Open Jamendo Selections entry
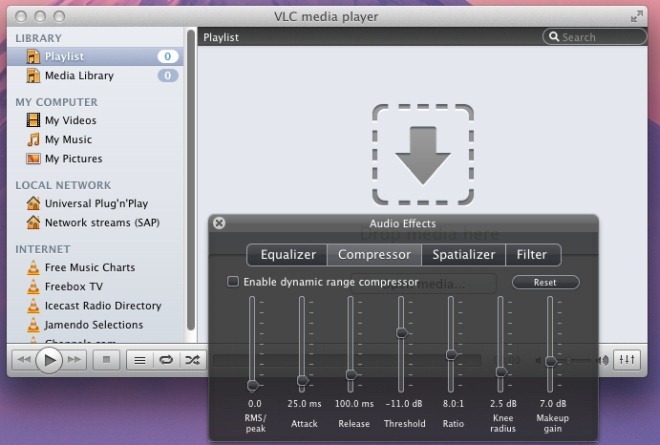The image size is (660, 445). 95,325
